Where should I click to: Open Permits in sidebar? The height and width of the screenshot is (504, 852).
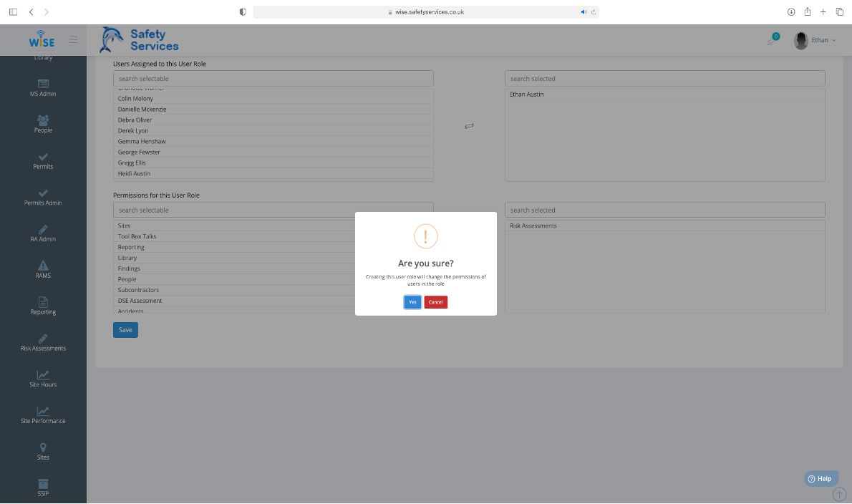pyautogui.click(x=43, y=161)
